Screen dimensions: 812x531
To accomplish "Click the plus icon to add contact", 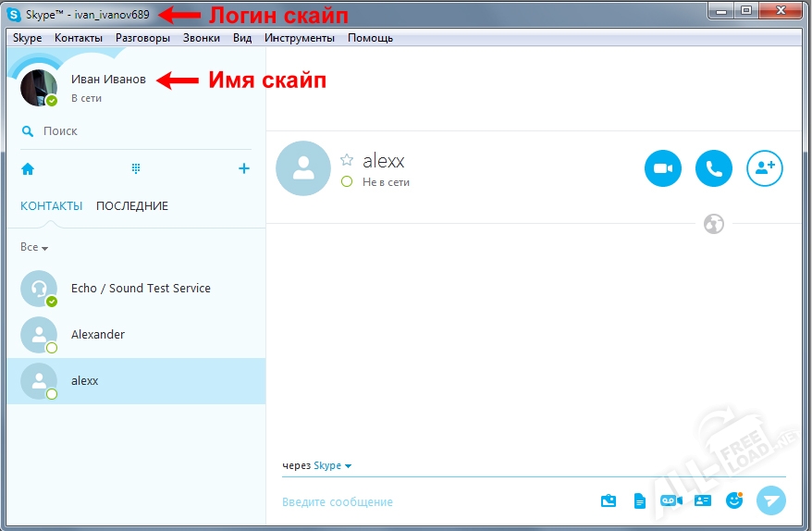I will (x=244, y=168).
